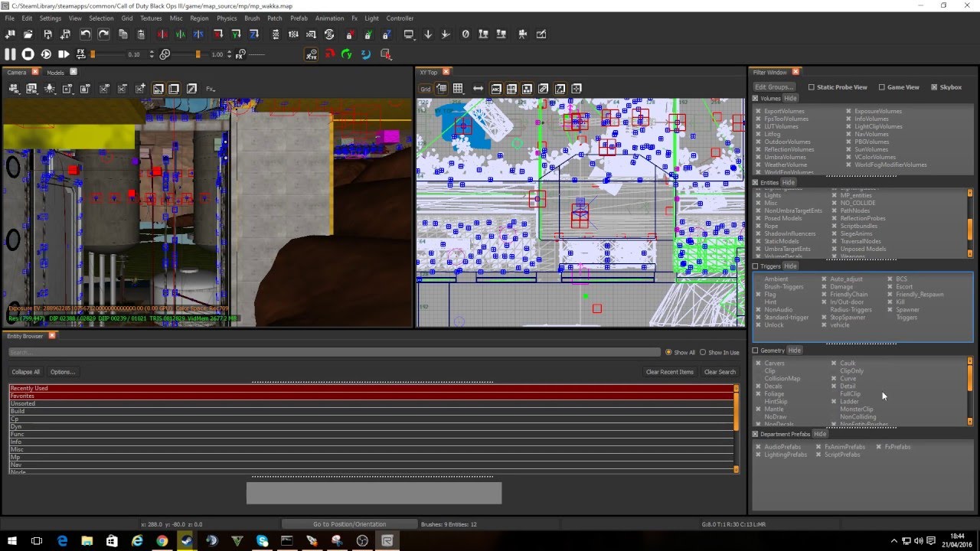Enable the Game View checkbox

point(881,87)
